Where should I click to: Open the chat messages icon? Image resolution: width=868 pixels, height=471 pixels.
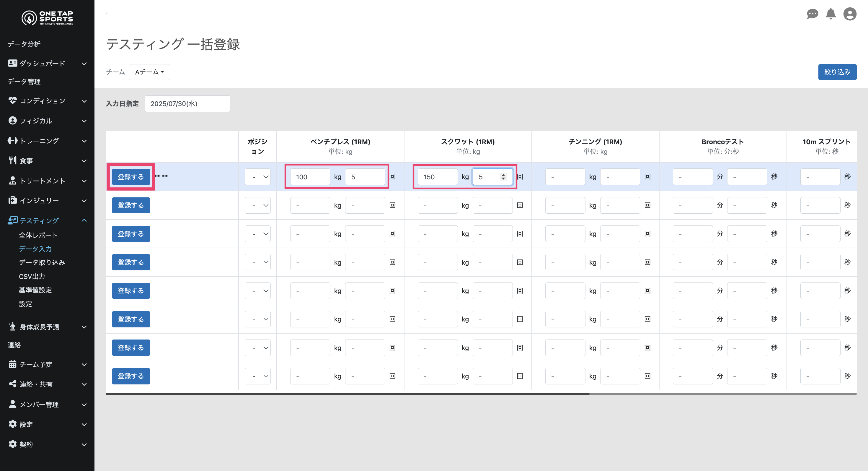point(812,14)
